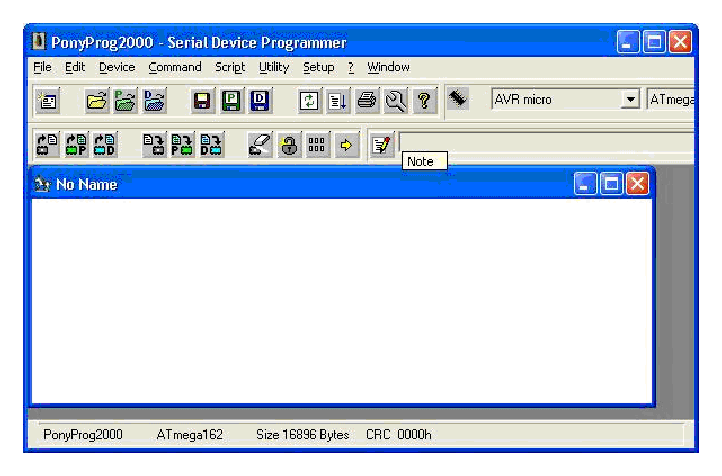Open the Setup menu
The image size is (722, 476).
318,67
